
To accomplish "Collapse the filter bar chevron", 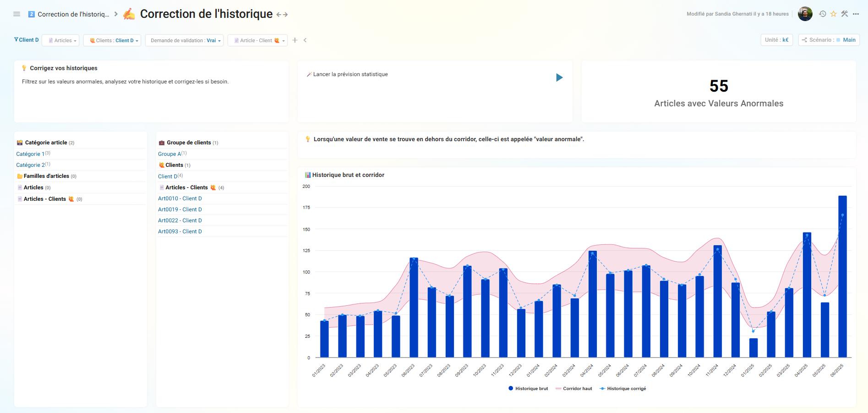I will [305, 40].
